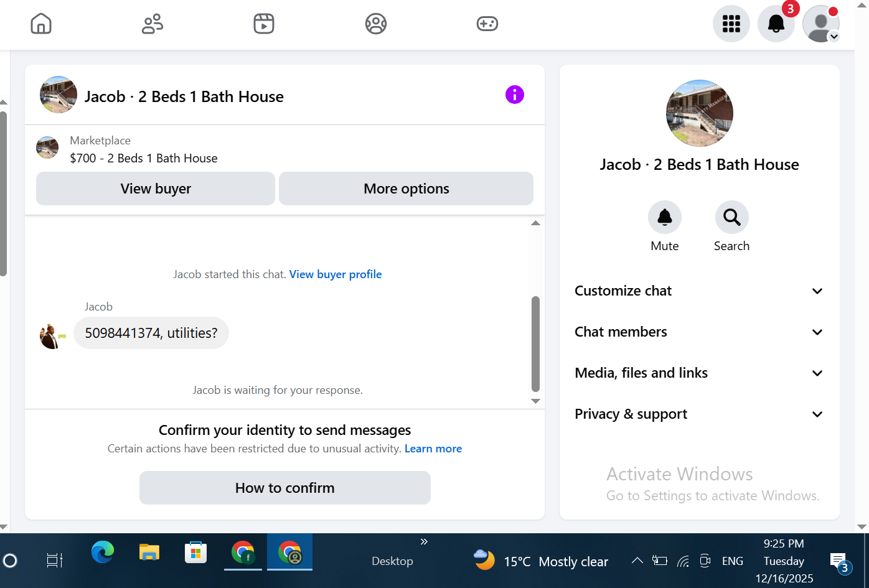This screenshot has height=588, width=869.
Task: Open the Reels video icon in top navigation
Action: pyautogui.click(x=264, y=24)
